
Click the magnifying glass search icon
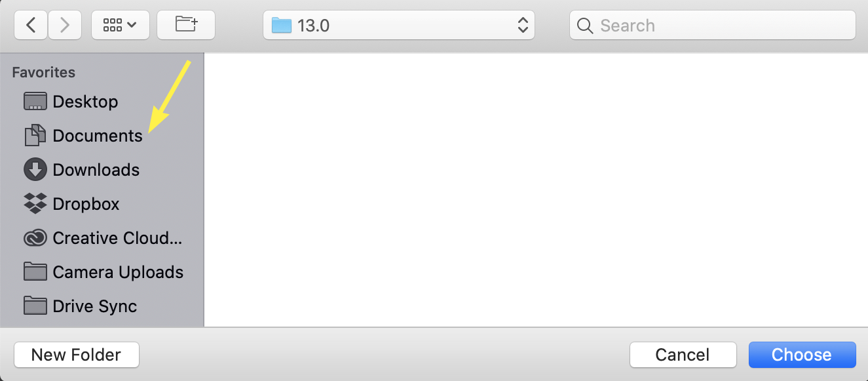[586, 26]
